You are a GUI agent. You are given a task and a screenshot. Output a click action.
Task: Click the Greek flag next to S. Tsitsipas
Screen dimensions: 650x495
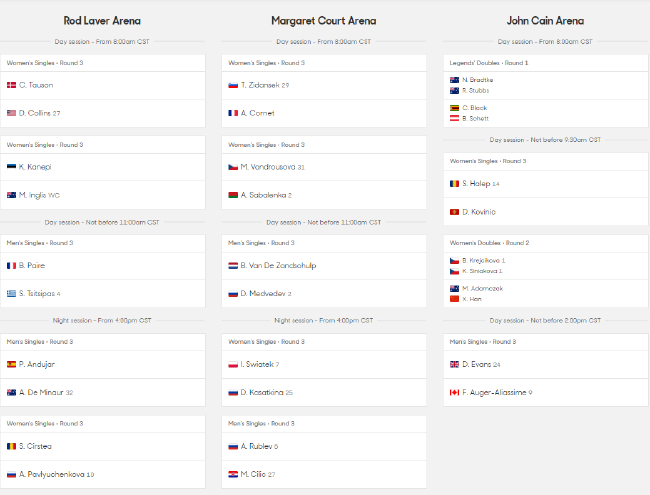point(12,293)
